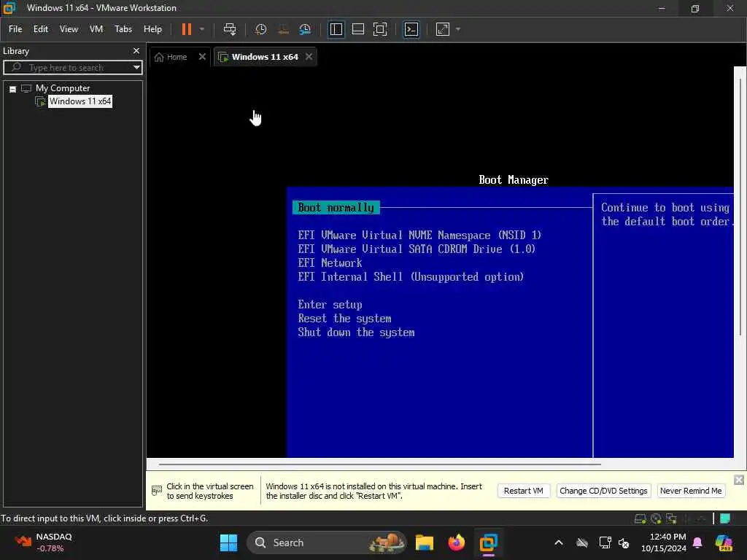
Task: Open File Explorer from the taskbar
Action: coord(424,542)
